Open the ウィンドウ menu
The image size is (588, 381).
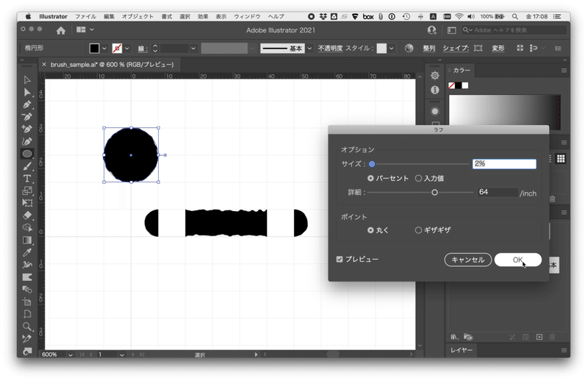247,16
